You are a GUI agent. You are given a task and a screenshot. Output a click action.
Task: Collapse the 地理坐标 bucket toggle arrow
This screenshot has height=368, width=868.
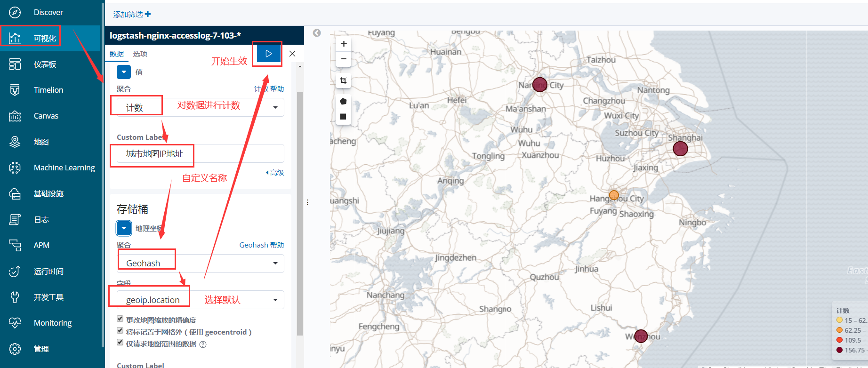124,228
